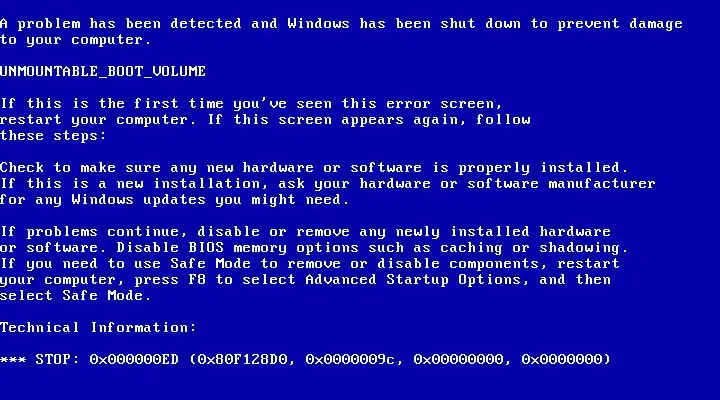The width and height of the screenshot is (720, 400).
Task: Click the Technical Information heading
Action: pyautogui.click(x=98, y=327)
